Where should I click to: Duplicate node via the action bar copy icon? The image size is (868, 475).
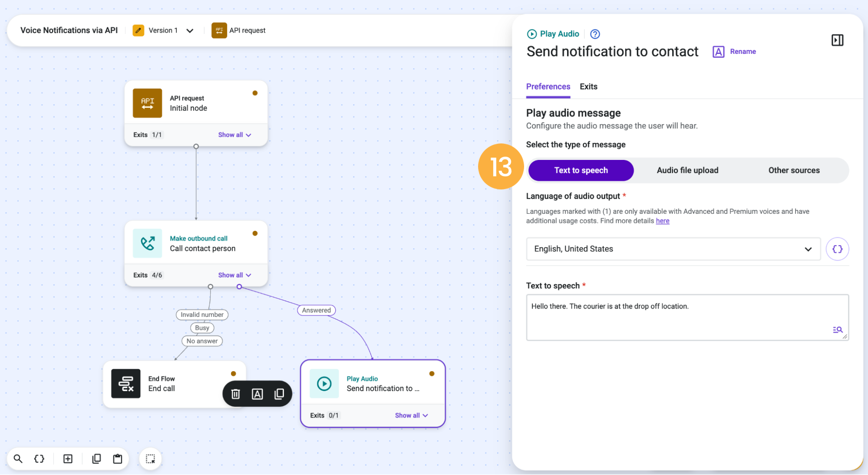coord(279,394)
